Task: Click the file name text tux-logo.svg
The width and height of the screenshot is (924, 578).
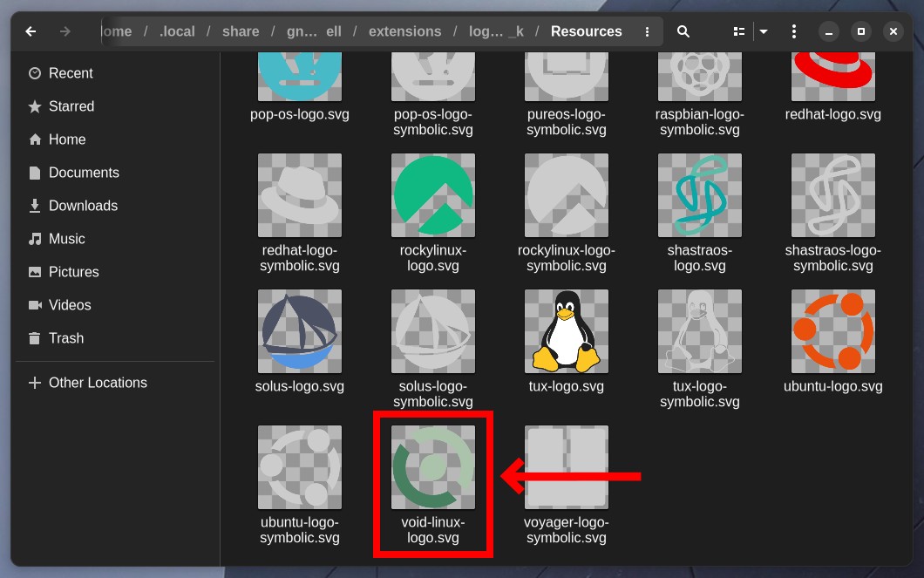Action: coord(567,386)
